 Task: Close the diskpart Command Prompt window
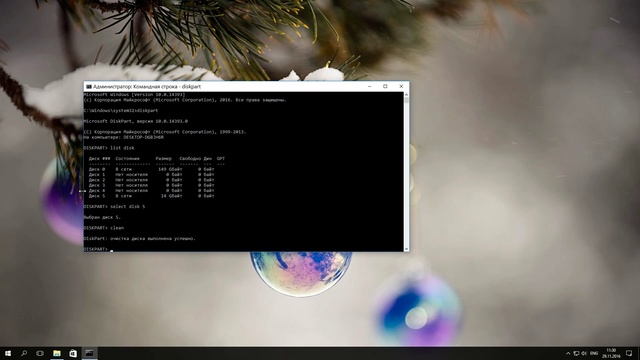[x=401, y=87]
